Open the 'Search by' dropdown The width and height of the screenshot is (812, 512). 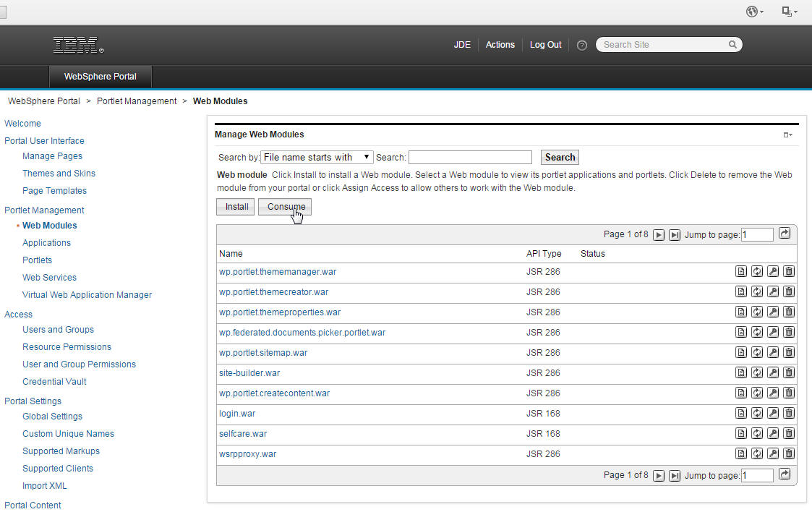coord(317,158)
